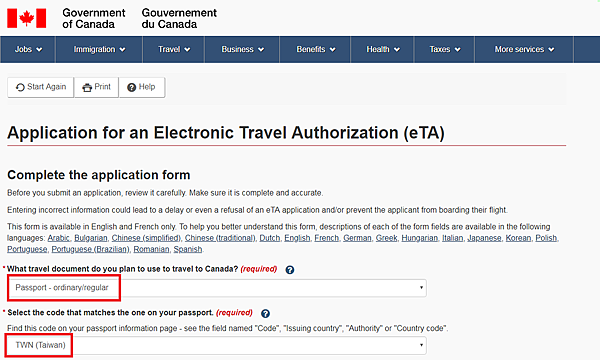600x360 pixels.
Task: Open the Chinese (traditional) description link
Action: [220, 238]
